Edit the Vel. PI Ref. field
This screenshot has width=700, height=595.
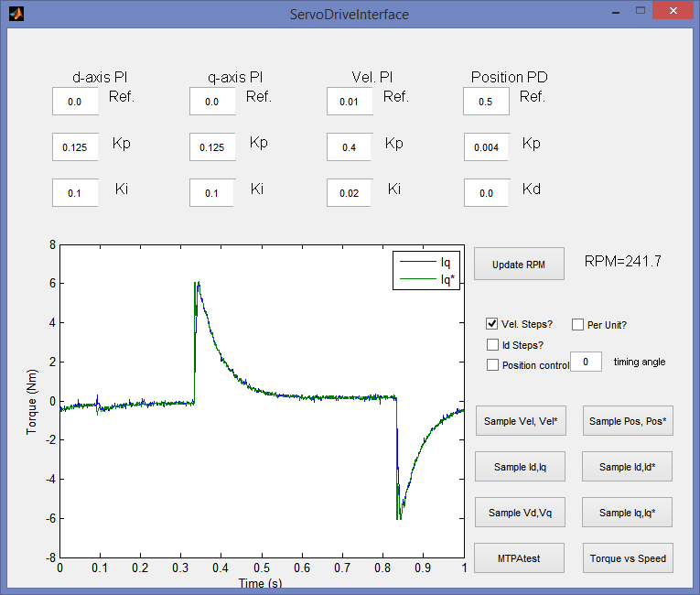coord(350,102)
